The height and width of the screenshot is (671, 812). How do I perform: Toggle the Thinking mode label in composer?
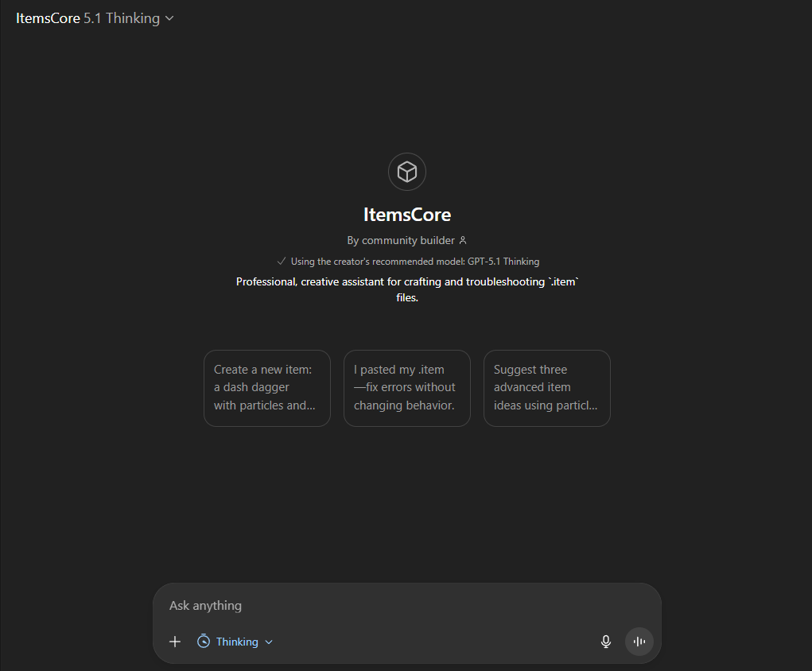[x=237, y=642]
